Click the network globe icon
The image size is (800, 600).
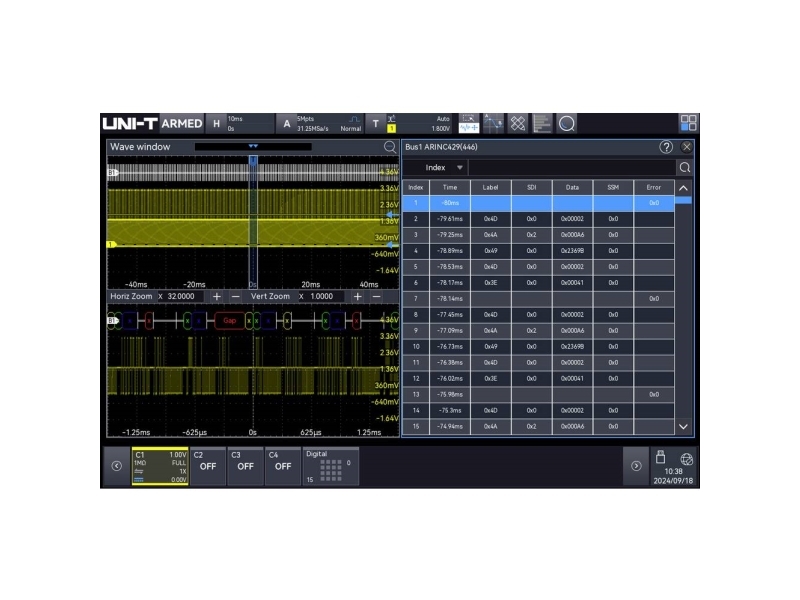(686, 458)
